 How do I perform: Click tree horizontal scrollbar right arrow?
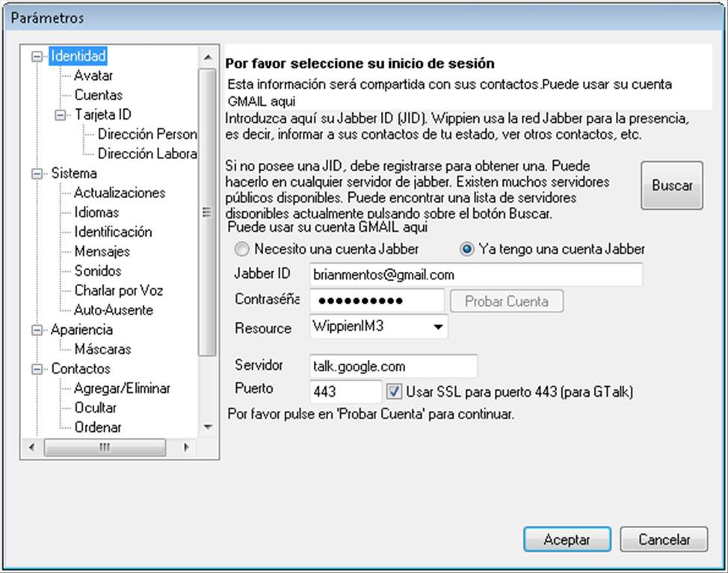click(x=186, y=447)
